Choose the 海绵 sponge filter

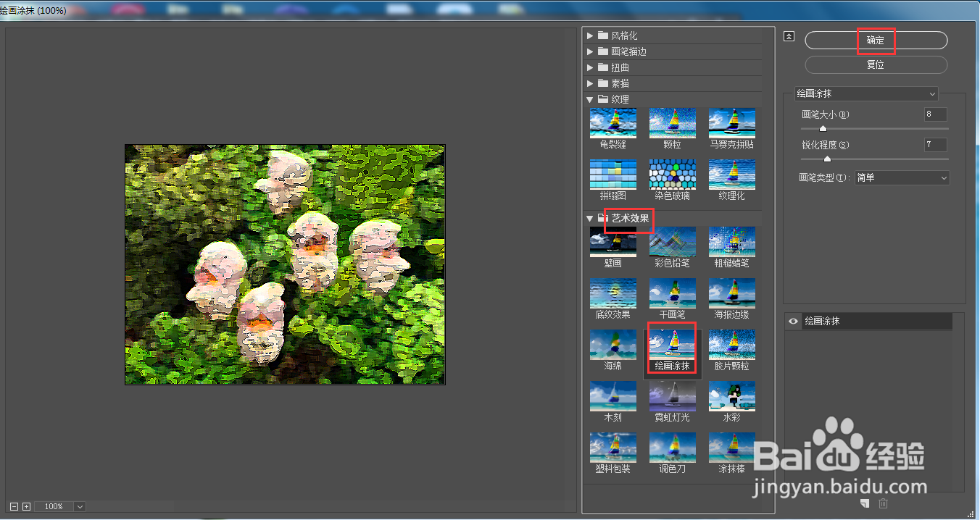pos(613,345)
